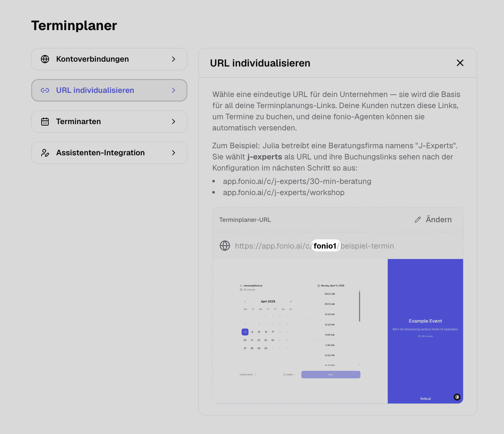Click the bold j-experts word in the description

265,157
